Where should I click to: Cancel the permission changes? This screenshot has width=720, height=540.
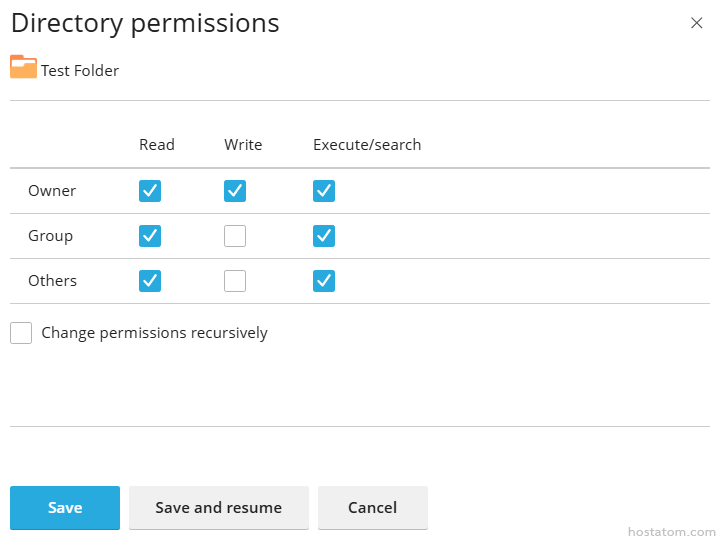372,508
